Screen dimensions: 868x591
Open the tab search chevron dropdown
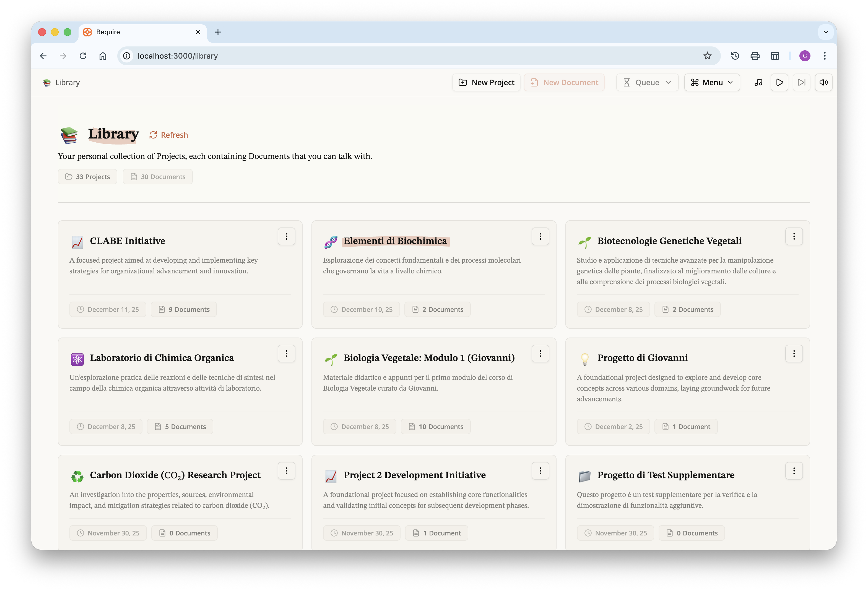coord(825,32)
